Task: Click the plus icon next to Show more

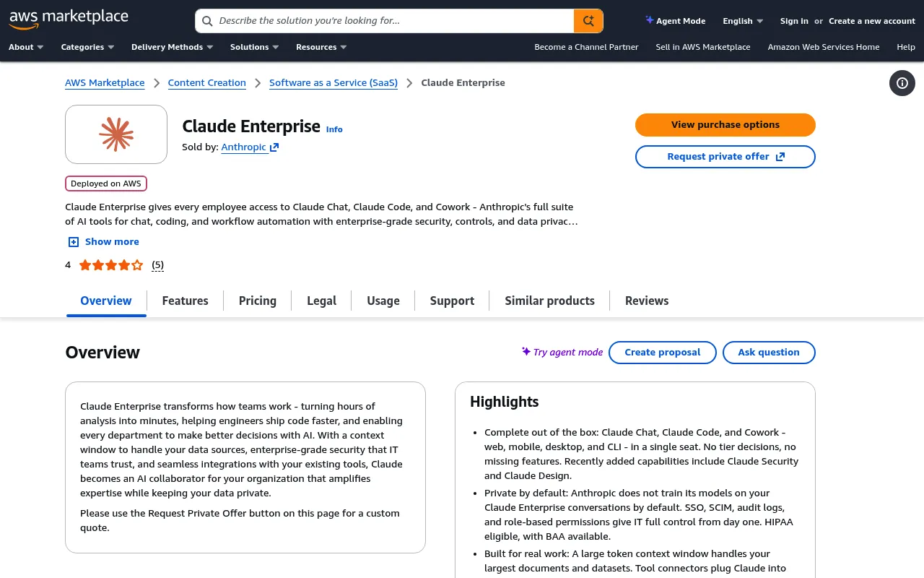Action: 73,242
